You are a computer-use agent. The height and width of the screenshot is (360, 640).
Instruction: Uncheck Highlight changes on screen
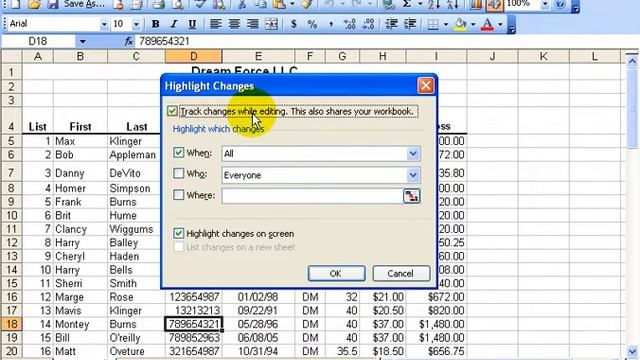click(x=178, y=233)
